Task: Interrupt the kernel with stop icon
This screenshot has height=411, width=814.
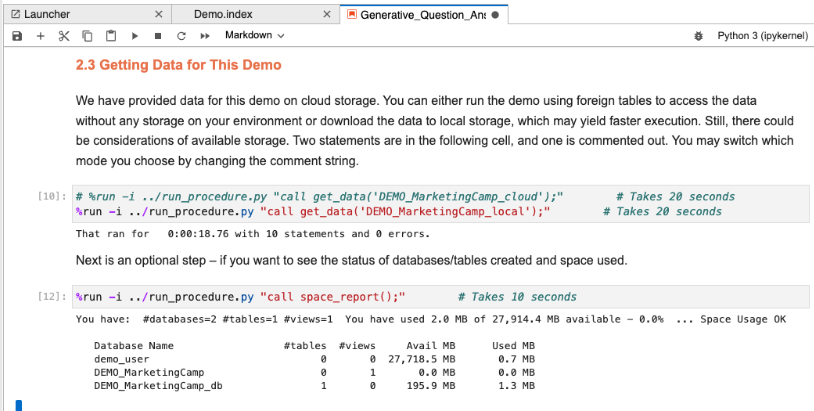Action: (157, 35)
